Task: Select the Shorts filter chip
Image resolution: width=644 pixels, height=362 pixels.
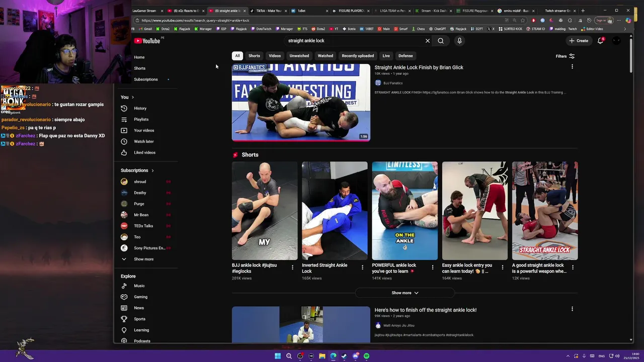Action: click(254, 56)
